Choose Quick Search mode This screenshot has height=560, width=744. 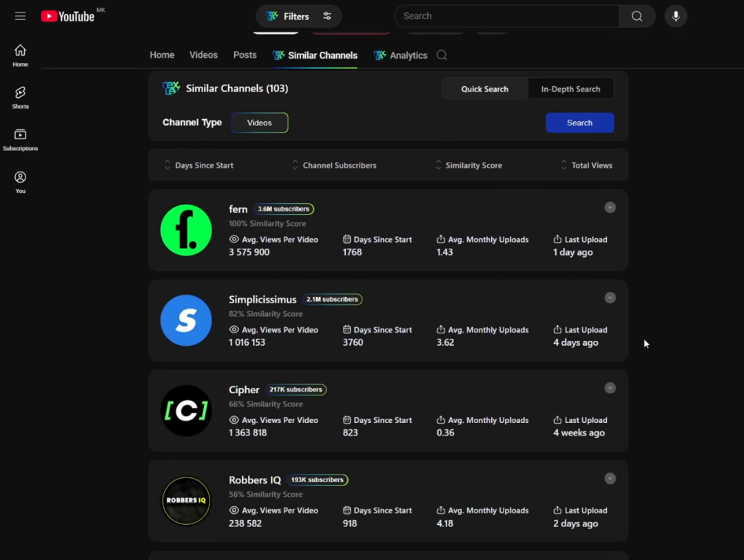pyautogui.click(x=484, y=89)
